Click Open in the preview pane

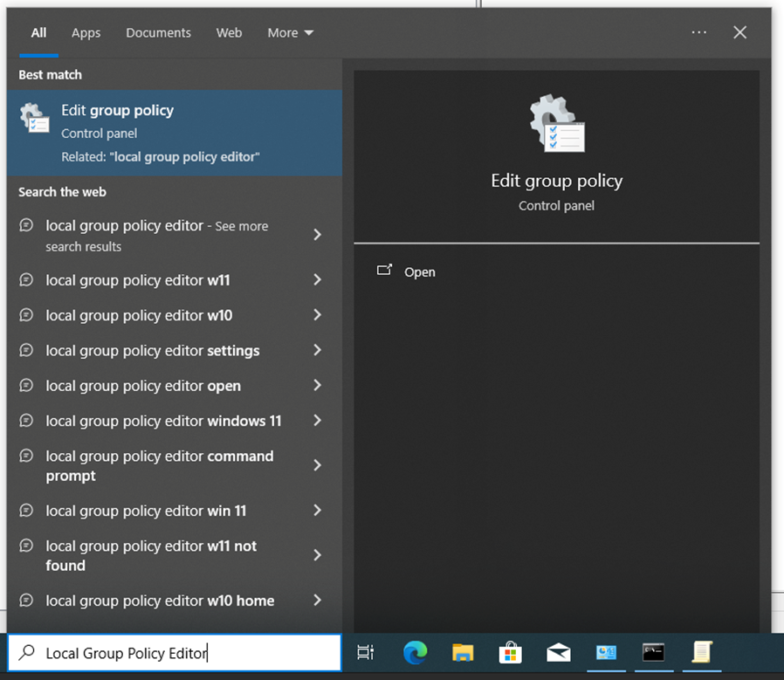(x=419, y=272)
